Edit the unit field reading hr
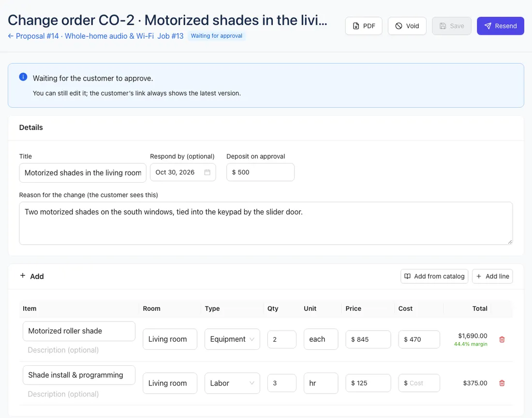 point(321,383)
